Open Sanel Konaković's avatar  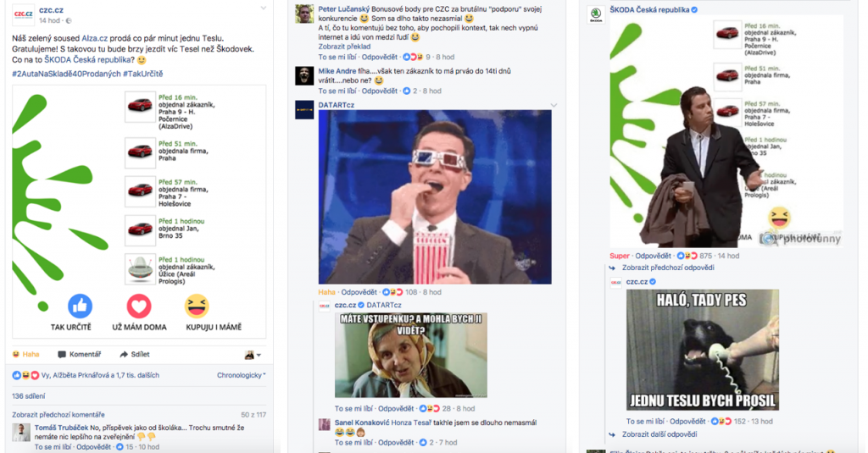pos(325,425)
